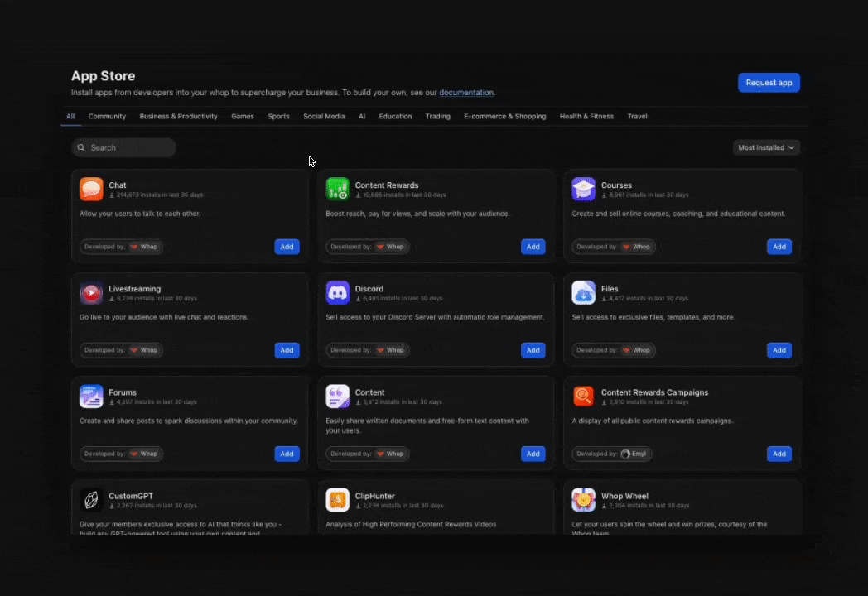868x596 pixels.
Task: Open the Content app icon
Action: (x=337, y=396)
